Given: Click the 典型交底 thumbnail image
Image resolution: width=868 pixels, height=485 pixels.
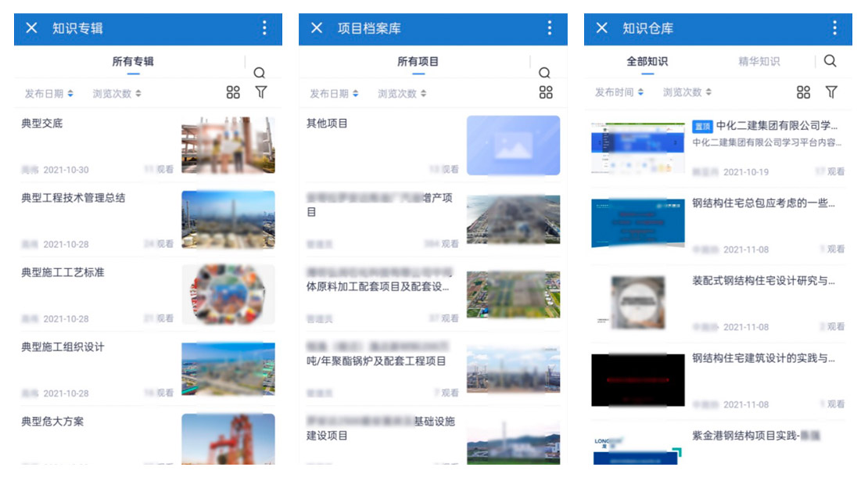Looking at the screenshot, I should tap(228, 145).
